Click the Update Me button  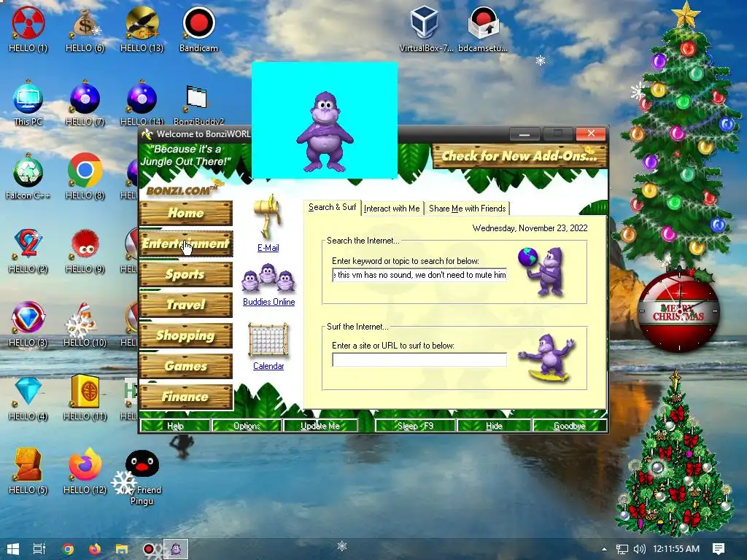320,426
